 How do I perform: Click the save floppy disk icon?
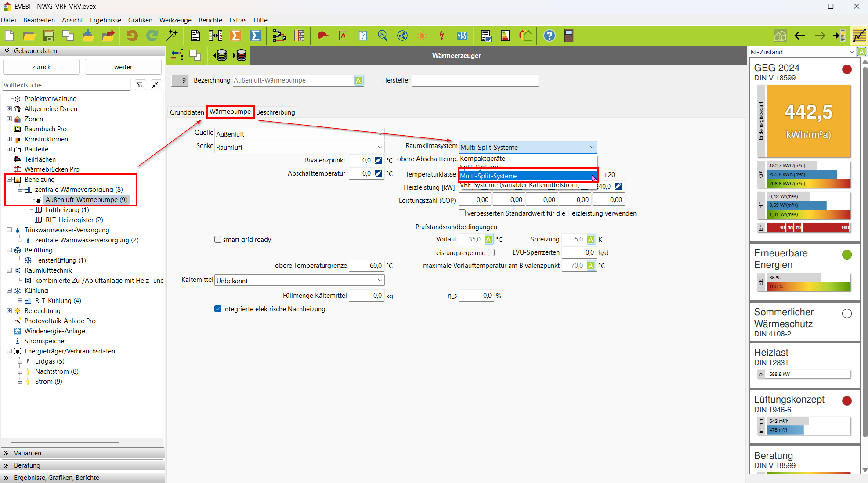pyautogui.click(x=48, y=36)
